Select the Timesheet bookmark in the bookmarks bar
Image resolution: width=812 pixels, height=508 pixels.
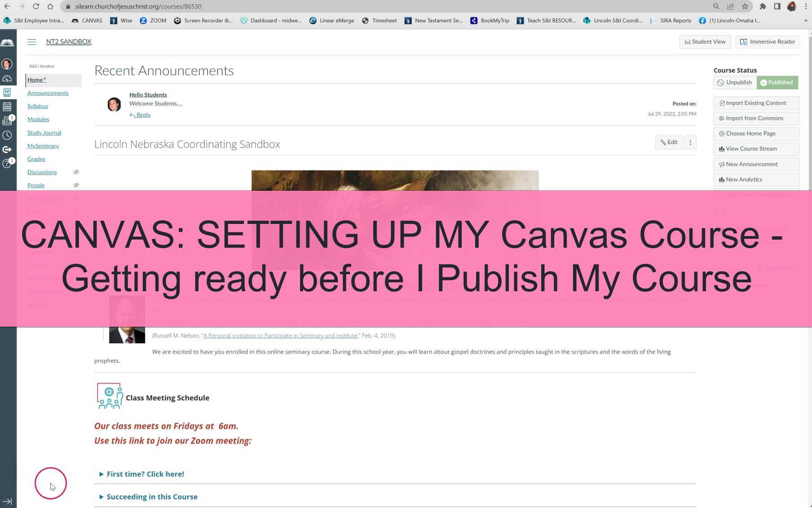point(379,20)
